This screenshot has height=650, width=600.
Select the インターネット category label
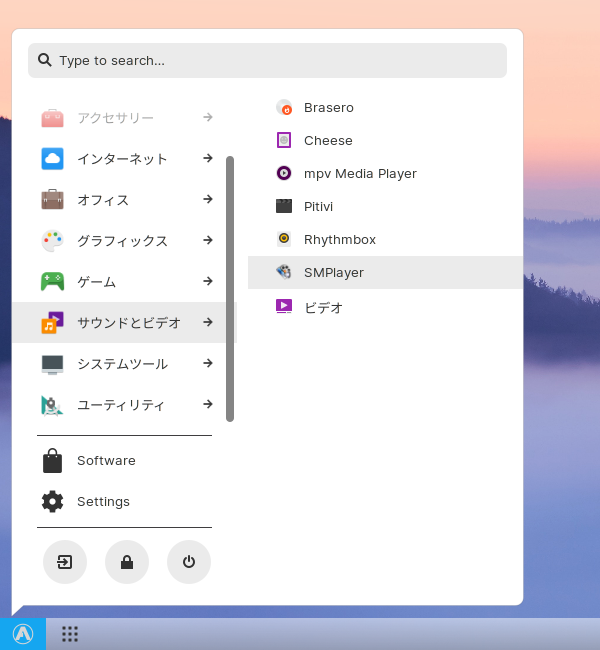tap(122, 159)
